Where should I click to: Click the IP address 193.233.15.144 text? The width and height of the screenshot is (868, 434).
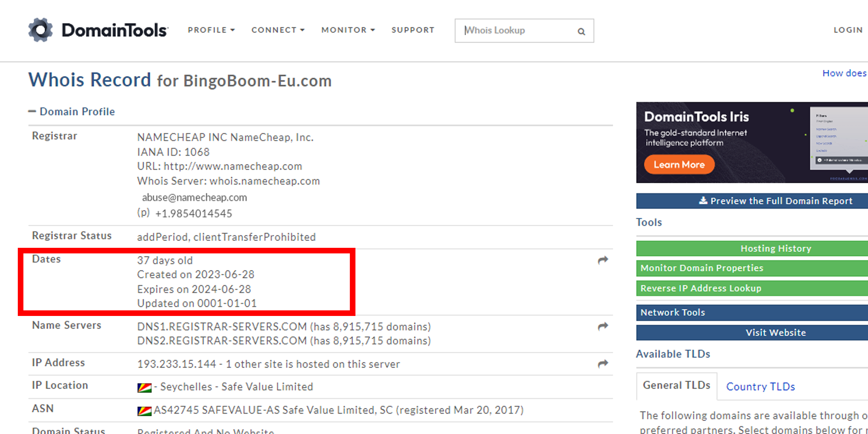tap(177, 364)
